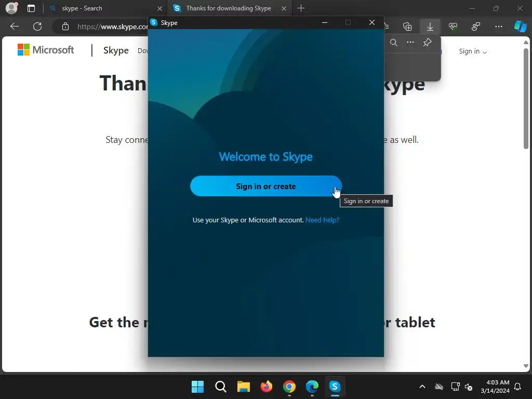Screen dimensions: 532x399
Task: Click the Edge page vertical scrollbar
Action: click(526, 98)
